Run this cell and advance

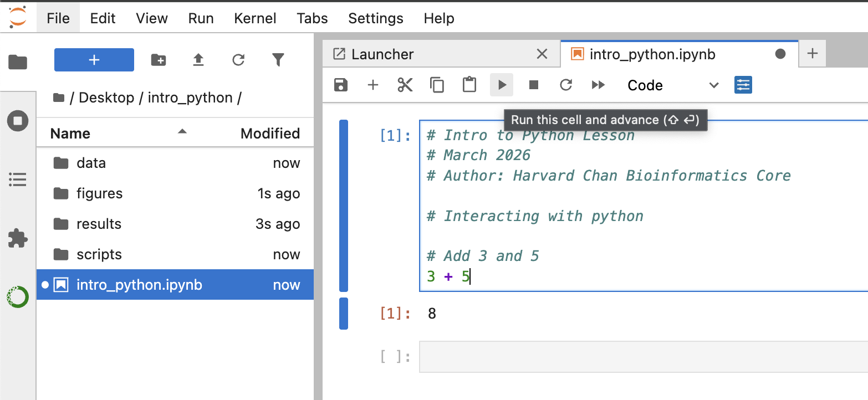point(502,85)
